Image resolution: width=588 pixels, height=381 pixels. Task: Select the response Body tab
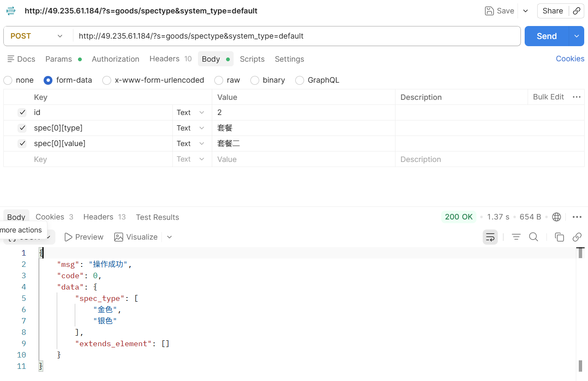point(16,217)
